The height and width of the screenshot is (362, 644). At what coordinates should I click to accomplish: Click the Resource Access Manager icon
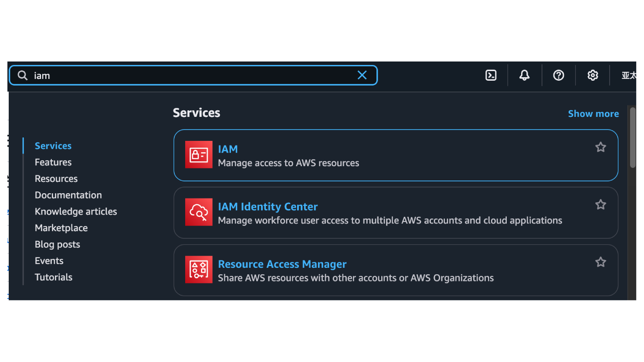(x=199, y=270)
